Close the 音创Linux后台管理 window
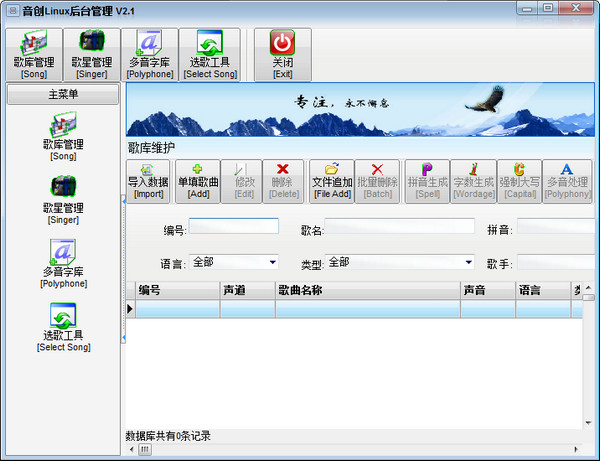Image resolution: width=600 pixels, height=461 pixels. 576,8
